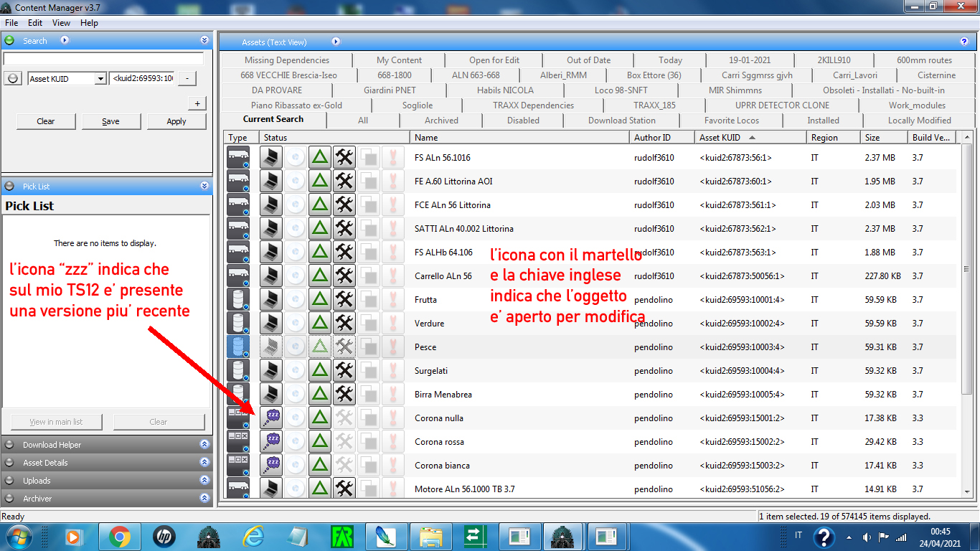Click the laptop locally-installed icon in Verdure row
The height and width of the screenshot is (551, 980).
[x=272, y=324]
